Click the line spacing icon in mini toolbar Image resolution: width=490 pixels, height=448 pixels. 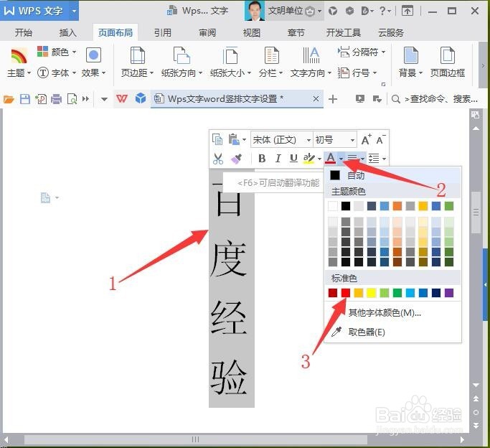374,159
